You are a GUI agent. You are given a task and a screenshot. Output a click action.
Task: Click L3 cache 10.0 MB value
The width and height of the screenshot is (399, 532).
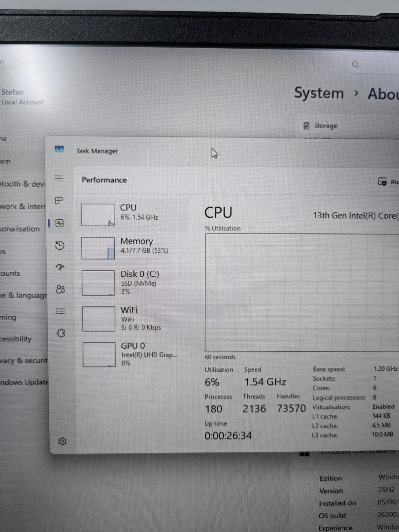point(382,434)
